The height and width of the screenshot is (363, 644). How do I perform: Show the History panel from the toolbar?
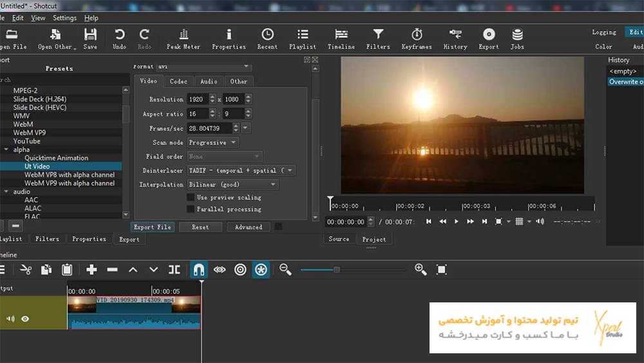pos(455,39)
